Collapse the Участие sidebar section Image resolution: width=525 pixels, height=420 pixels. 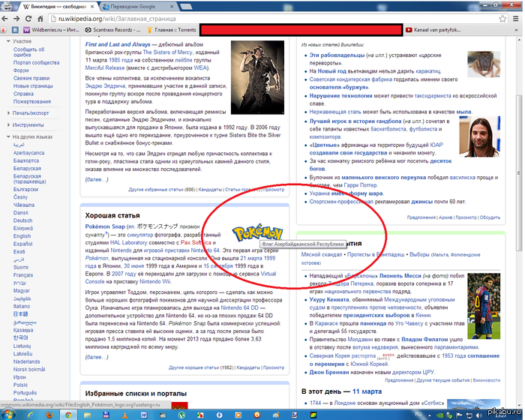tap(22, 41)
